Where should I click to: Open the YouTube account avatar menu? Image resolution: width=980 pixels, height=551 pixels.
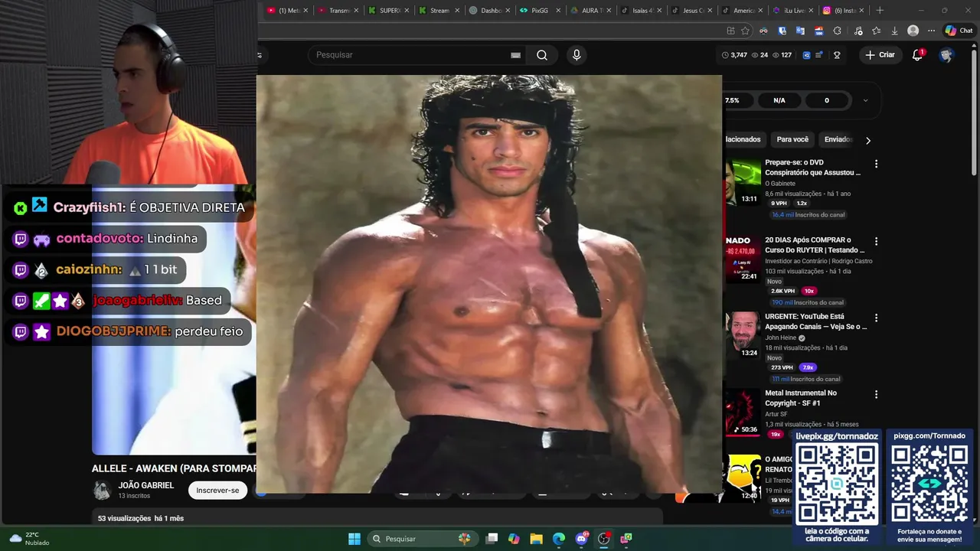[946, 55]
